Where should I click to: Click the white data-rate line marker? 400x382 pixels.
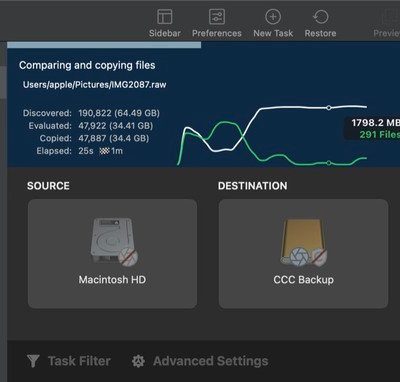[329, 108]
